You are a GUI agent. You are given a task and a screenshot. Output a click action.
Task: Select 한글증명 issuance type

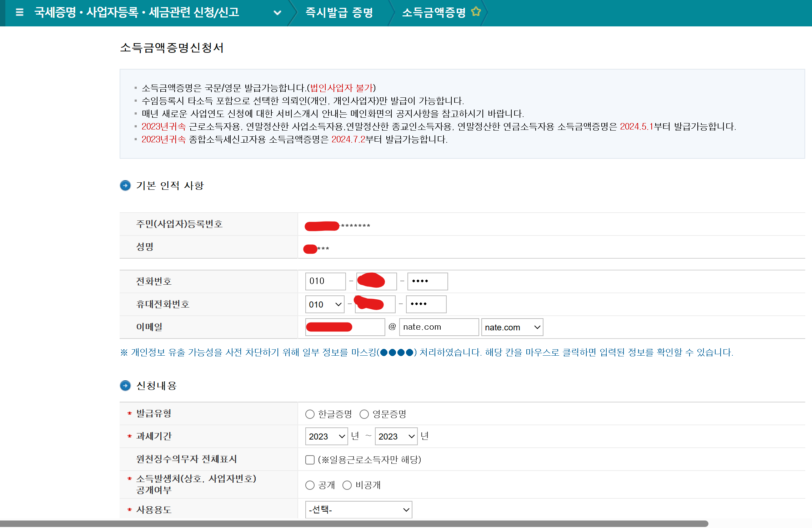tap(310, 414)
